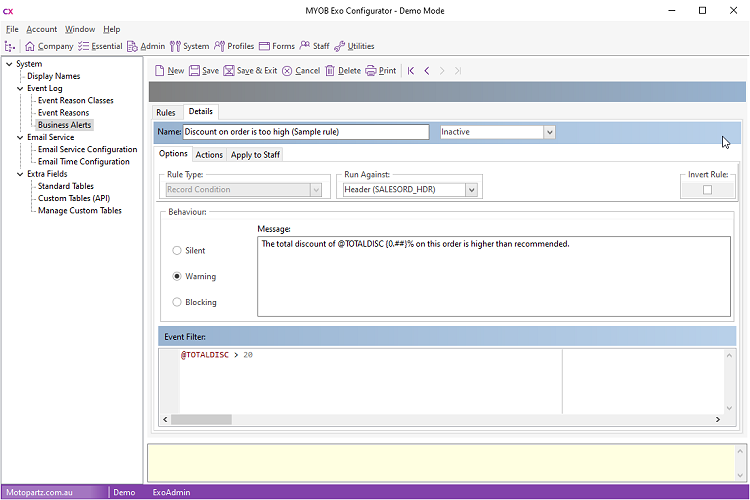Jump to the first record
Viewport: 750px width, 500px height.
point(411,71)
